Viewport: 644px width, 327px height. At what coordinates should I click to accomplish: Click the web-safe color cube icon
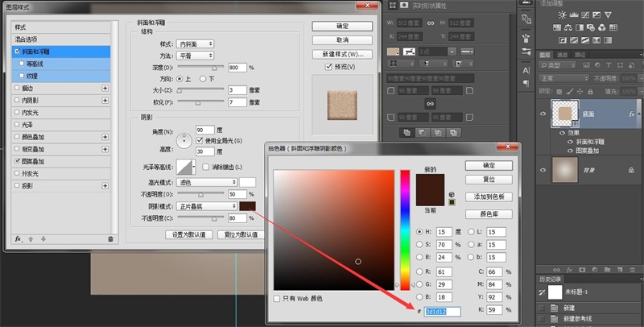[452, 194]
